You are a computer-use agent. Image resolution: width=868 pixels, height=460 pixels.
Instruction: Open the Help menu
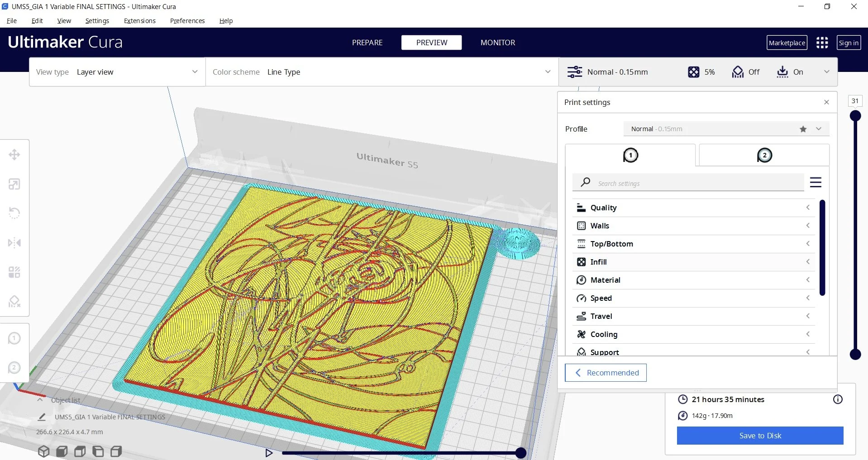pos(226,21)
